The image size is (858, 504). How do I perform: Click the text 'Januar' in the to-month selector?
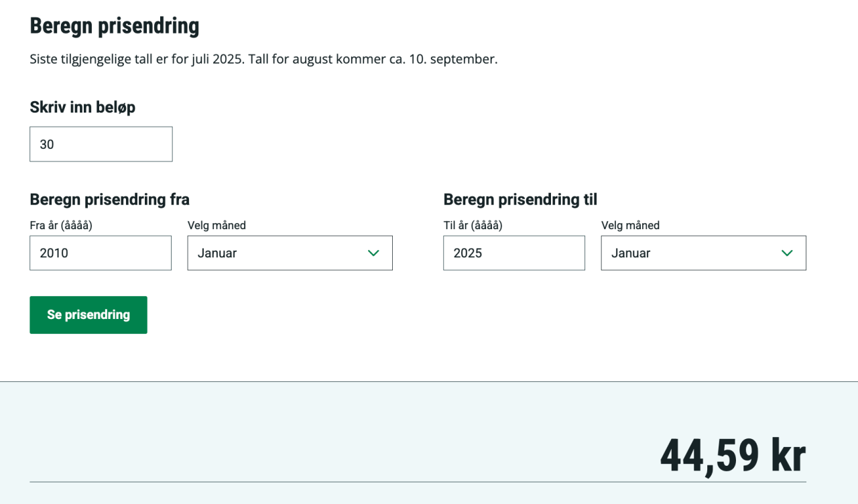click(x=631, y=253)
